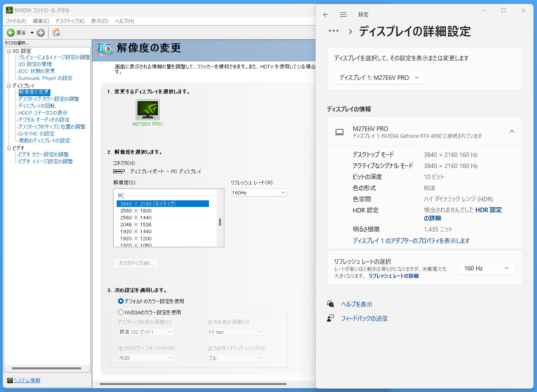Image resolution: width=537 pixels, height=392 pixels.
Task: Select 3840 × 2160 (ネイティブ) resolution
Action: [x=163, y=204]
